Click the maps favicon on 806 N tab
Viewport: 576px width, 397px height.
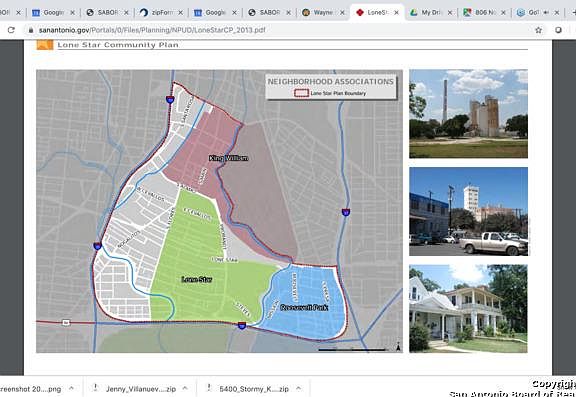click(467, 12)
